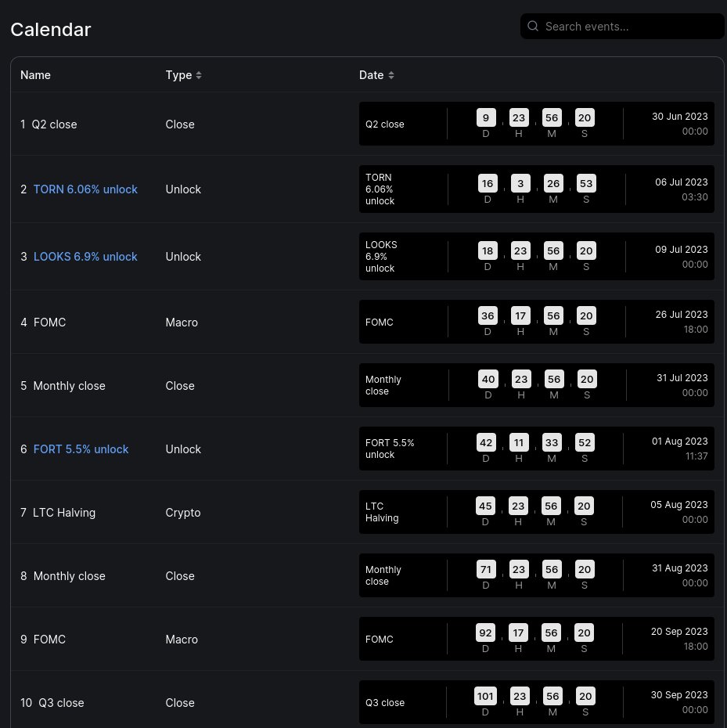Click the search magnifier icon
Viewport: 727px width, 728px height.
point(533,26)
